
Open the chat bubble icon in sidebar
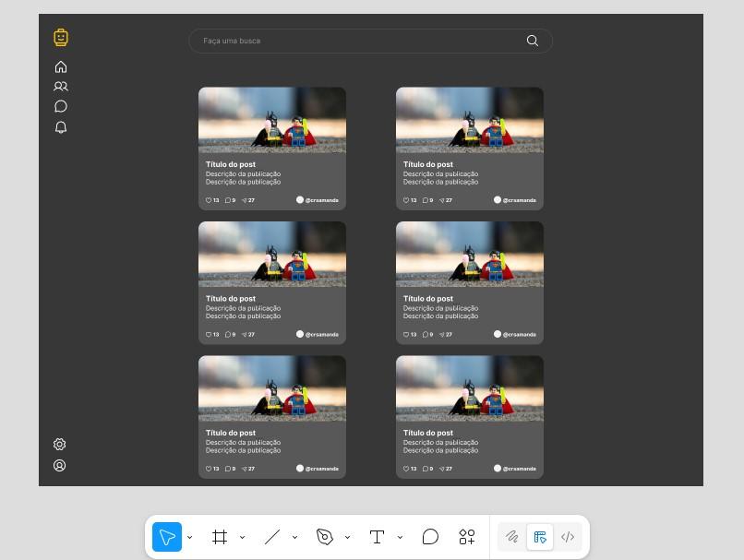click(x=61, y=106)
